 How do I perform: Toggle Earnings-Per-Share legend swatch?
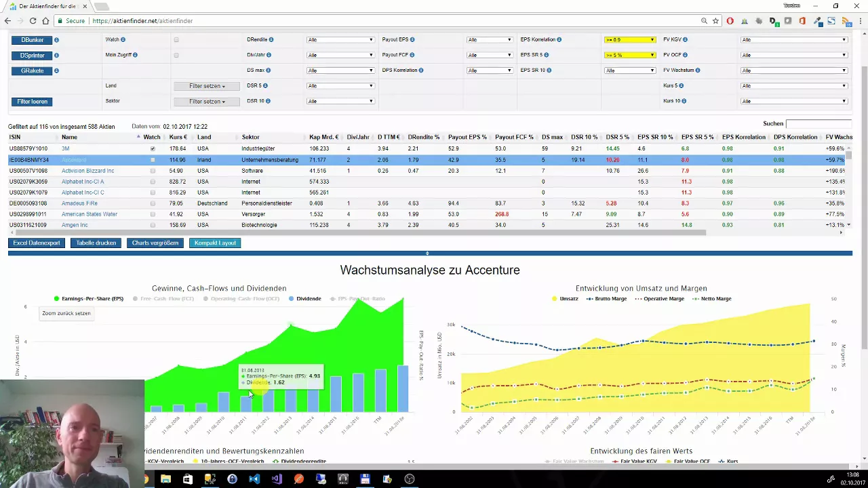coord(57,299)
